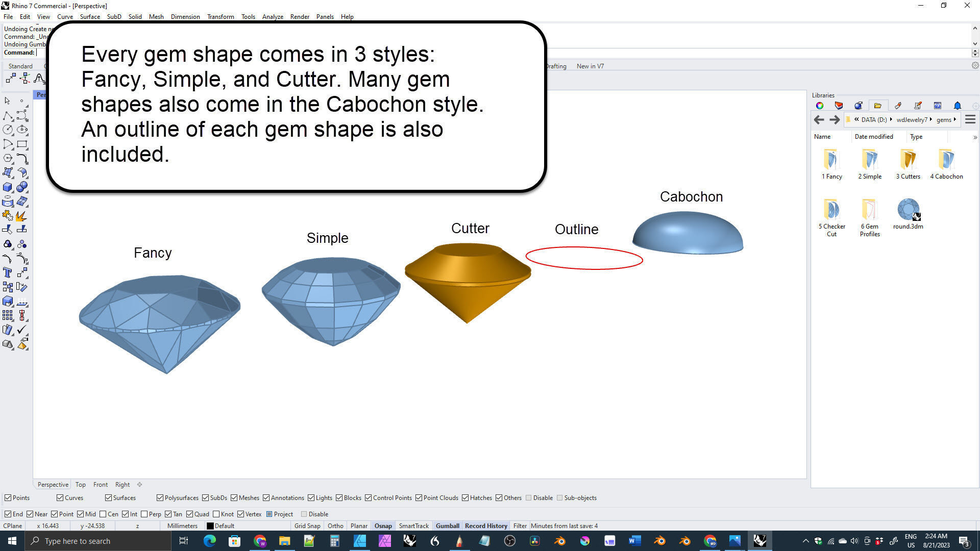Image resolution: width=980 pixels, height=551 pixels.
Task: Select the Polygon curve tool
Action: point(7,159)
